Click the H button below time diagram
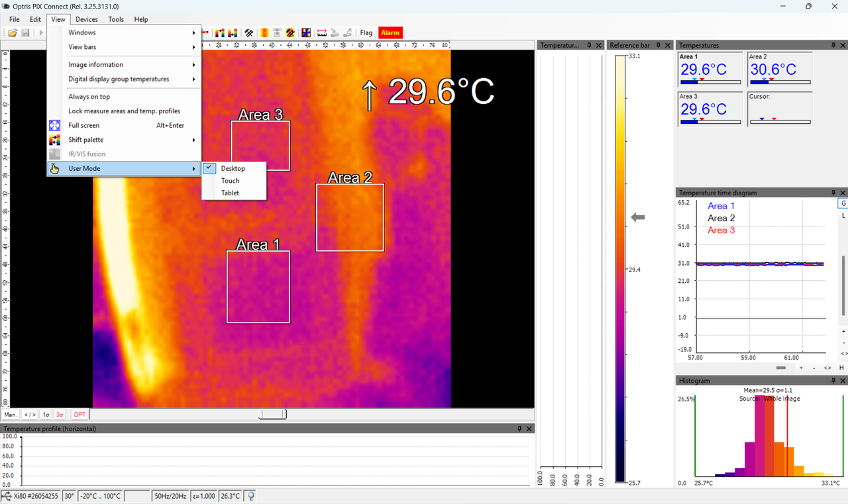848x504 pixels. click(841, 368)
